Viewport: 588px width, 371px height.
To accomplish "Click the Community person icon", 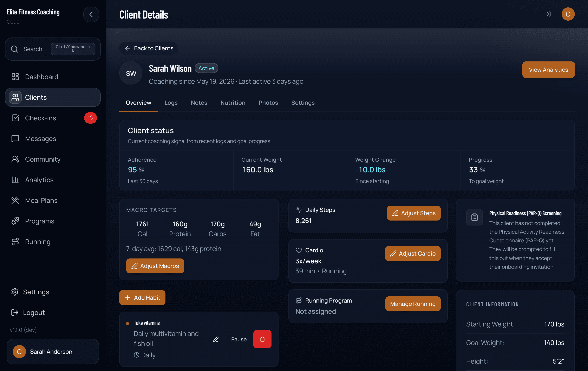I will pos(15,159).
